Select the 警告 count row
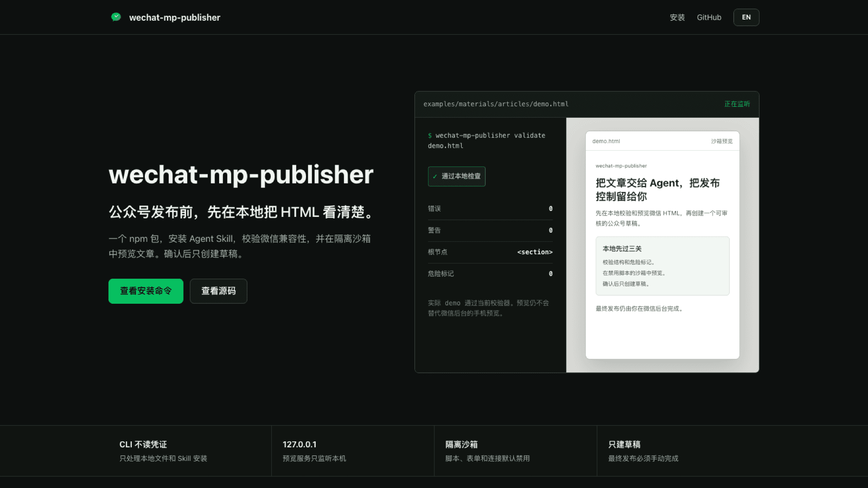868x488 pixels. 490,230
